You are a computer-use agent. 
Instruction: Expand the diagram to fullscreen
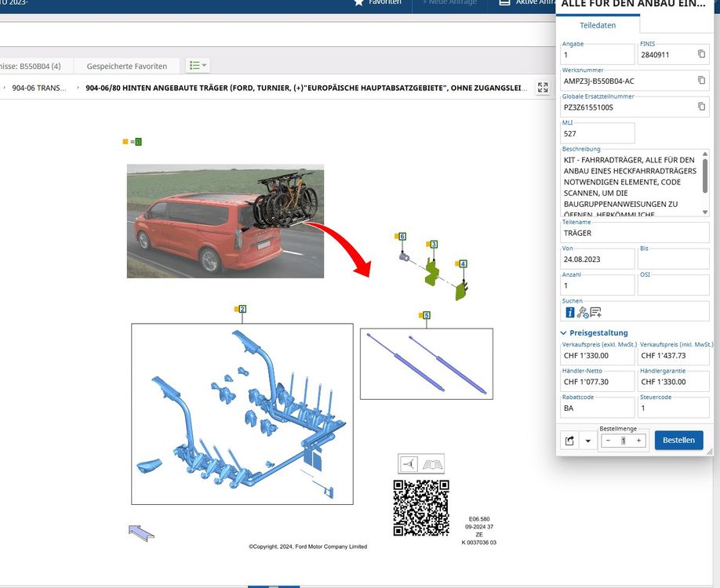point(543,87)
